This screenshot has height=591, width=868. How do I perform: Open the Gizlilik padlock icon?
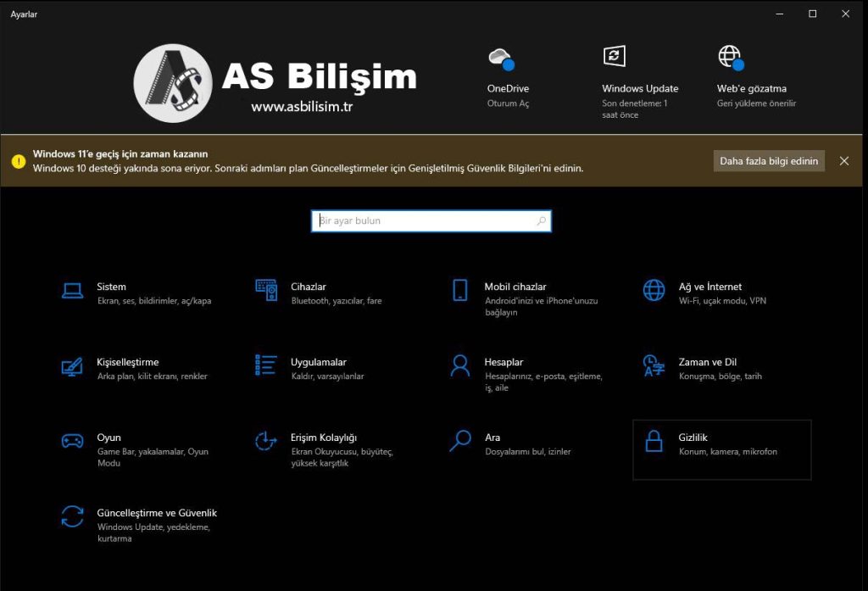tap(654, 441)
